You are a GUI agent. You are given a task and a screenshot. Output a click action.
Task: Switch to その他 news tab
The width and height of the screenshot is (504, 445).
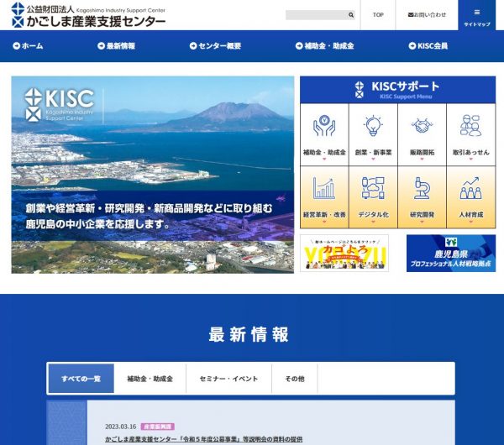point(295,379)
